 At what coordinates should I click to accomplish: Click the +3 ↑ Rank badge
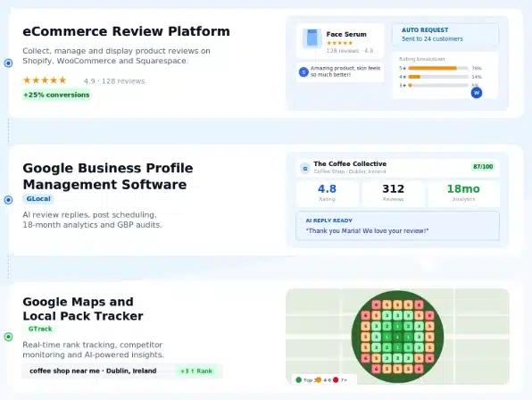(x=196, y=371)
